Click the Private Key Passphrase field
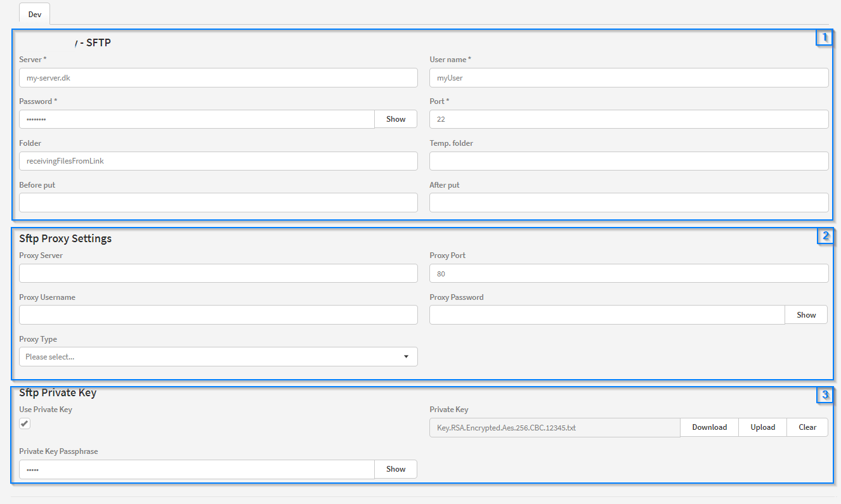The image size is (841, 504). [x=197, y=469]
